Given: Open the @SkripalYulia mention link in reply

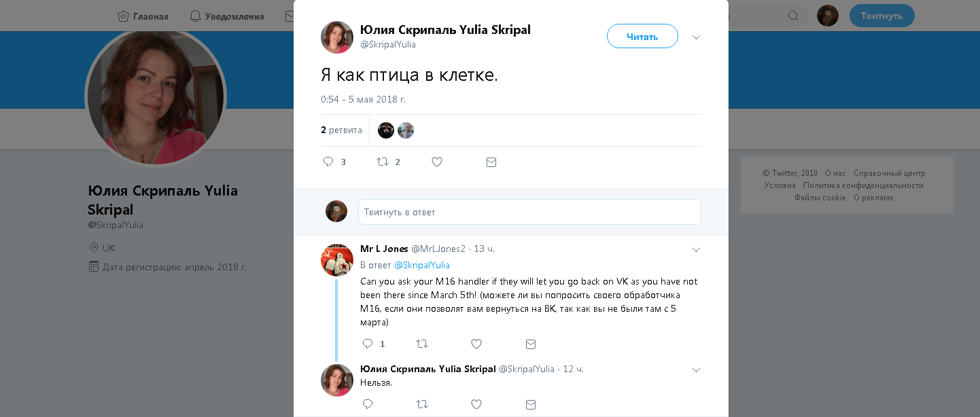Looking at the screenshot, I should click(421, 265).
